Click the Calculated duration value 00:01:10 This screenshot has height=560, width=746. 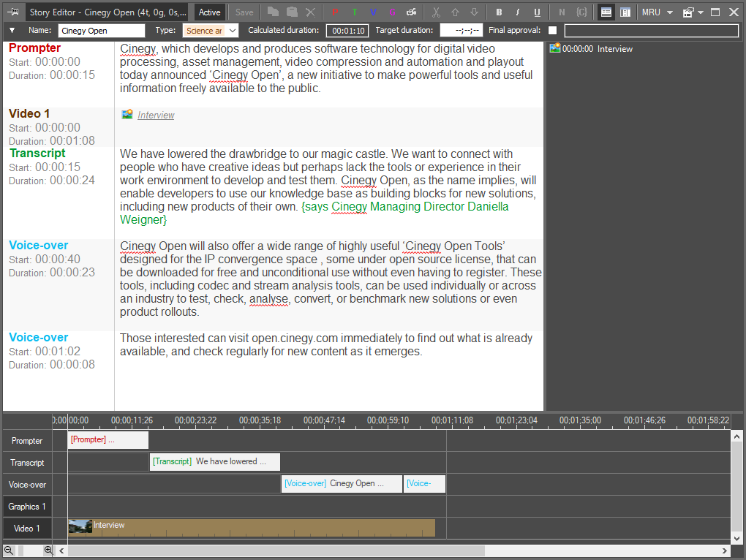[348, 31]
